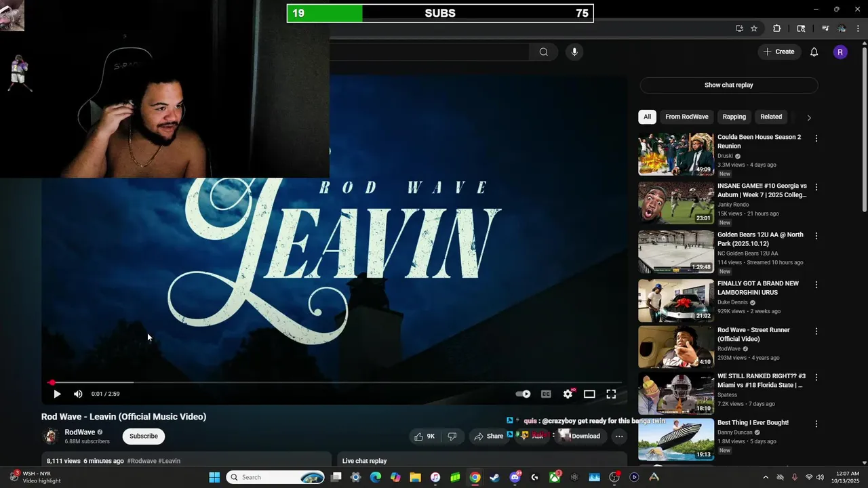Open the purple R account avatar menu
This screenshot has width=868, height=488.
click(x=840, y=52)
